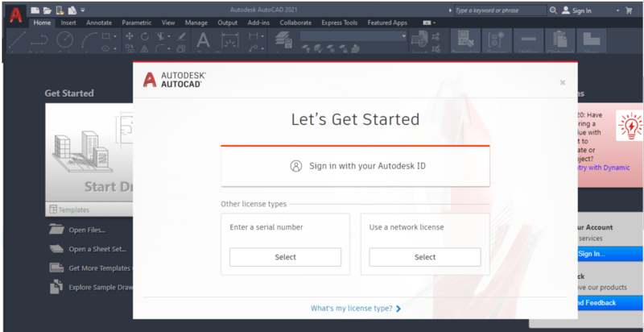644x332 pixels.
Task: Click Sign In in the title bar
Action: [576, 10]
